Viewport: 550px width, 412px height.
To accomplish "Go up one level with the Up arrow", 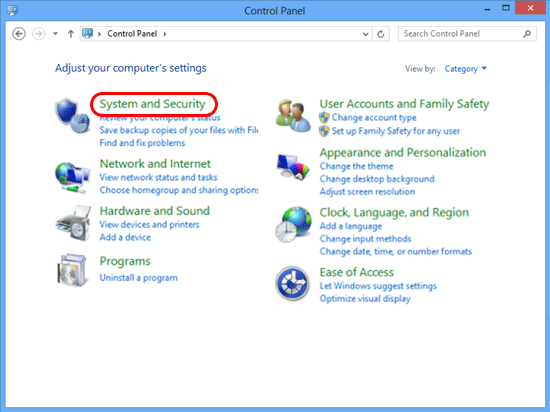I will tap(71, 34).
